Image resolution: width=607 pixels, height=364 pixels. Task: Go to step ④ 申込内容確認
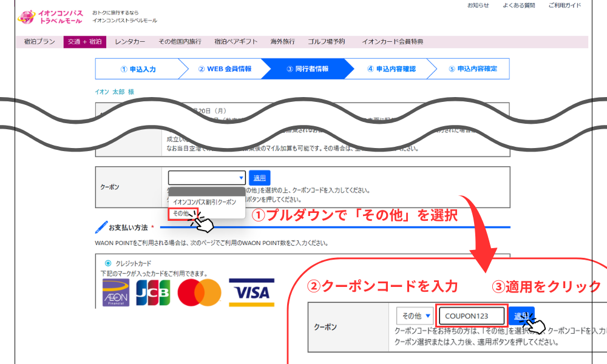point(391,69)
